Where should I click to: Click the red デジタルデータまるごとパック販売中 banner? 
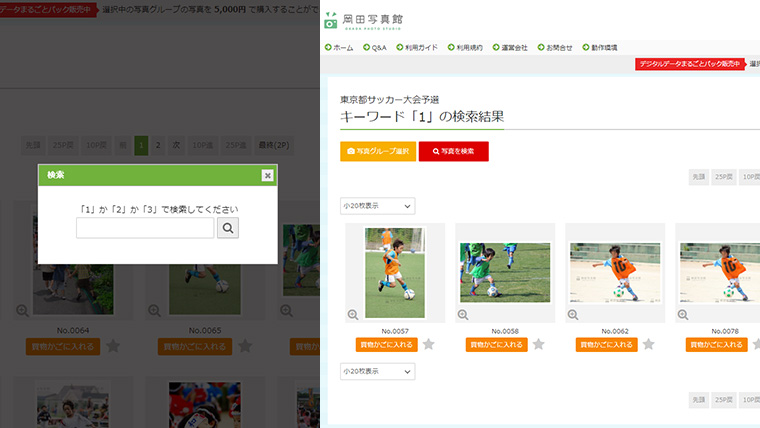point(690,64)
